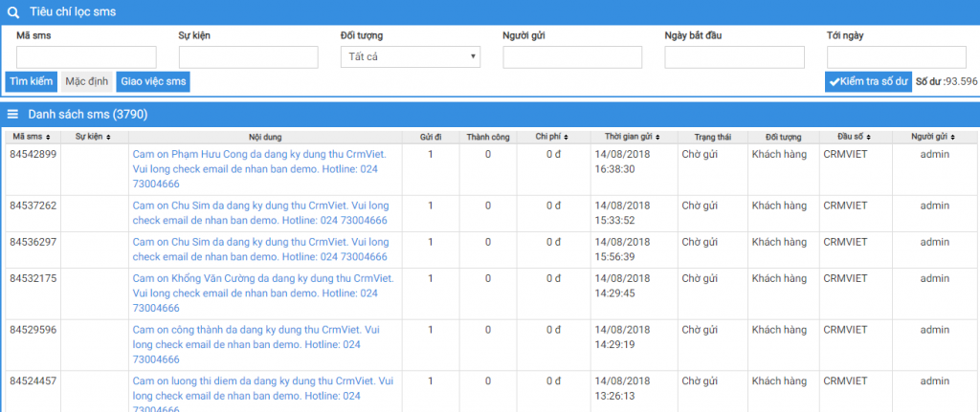This screenshot has height=412, width=980.
Task: Click the Mặc định button
Action: [x=87, y=82]
